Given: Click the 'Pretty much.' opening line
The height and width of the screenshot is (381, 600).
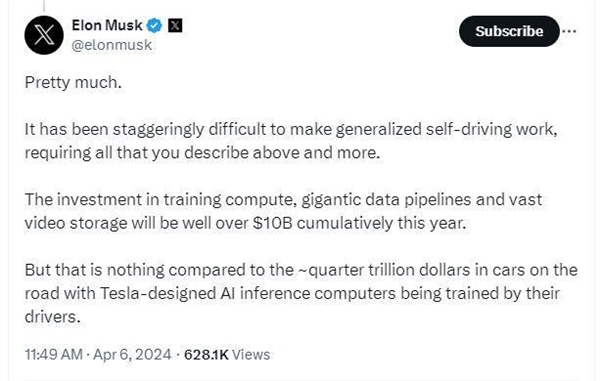Looking at the screenshot, I should pos(73,82).
